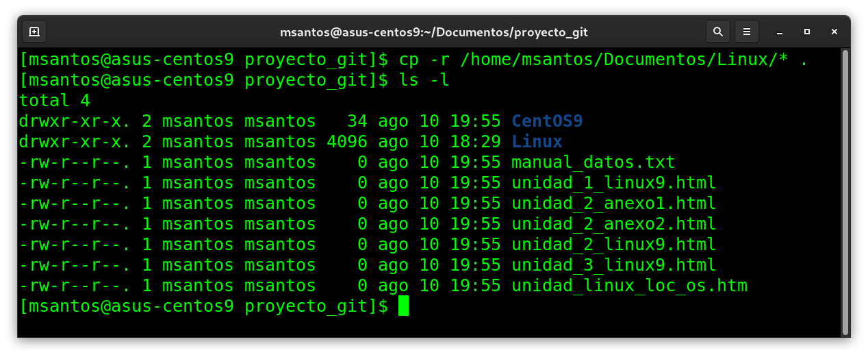Click the new tab icon in the header bar
This screenshot has width=868, height=357.
pyautogui.click(x=34, y=32)
